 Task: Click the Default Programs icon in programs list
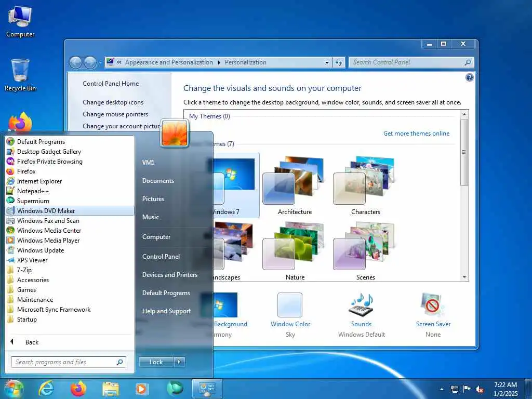(10, 141)
